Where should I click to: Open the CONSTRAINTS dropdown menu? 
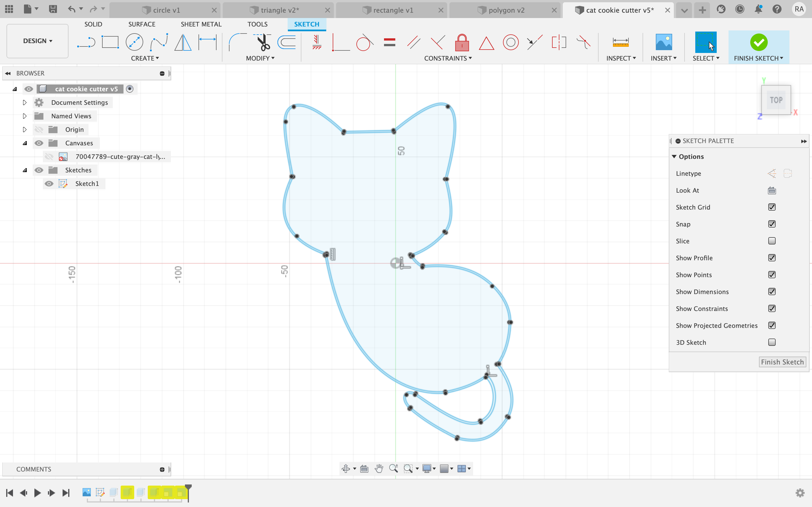448,58
